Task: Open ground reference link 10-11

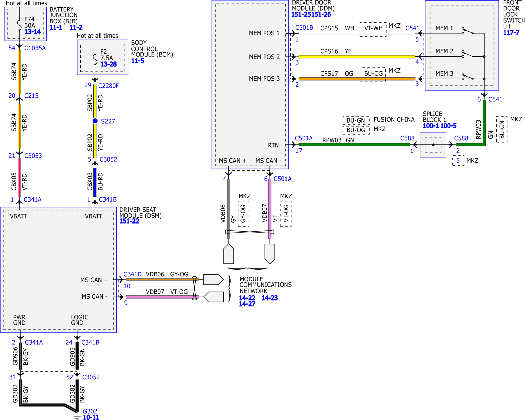Action: [91, 417]
